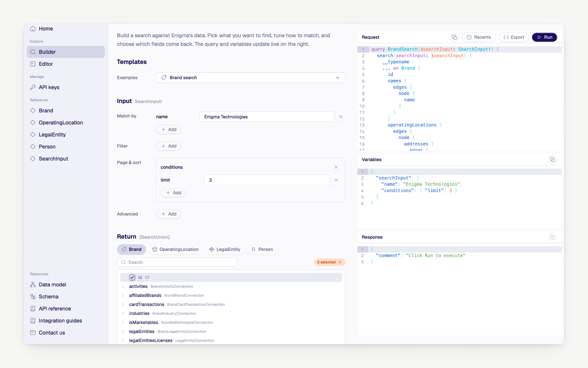Click the "[SearchUnion]" label beside Return

pyautogui.click(x=155, y=237)
